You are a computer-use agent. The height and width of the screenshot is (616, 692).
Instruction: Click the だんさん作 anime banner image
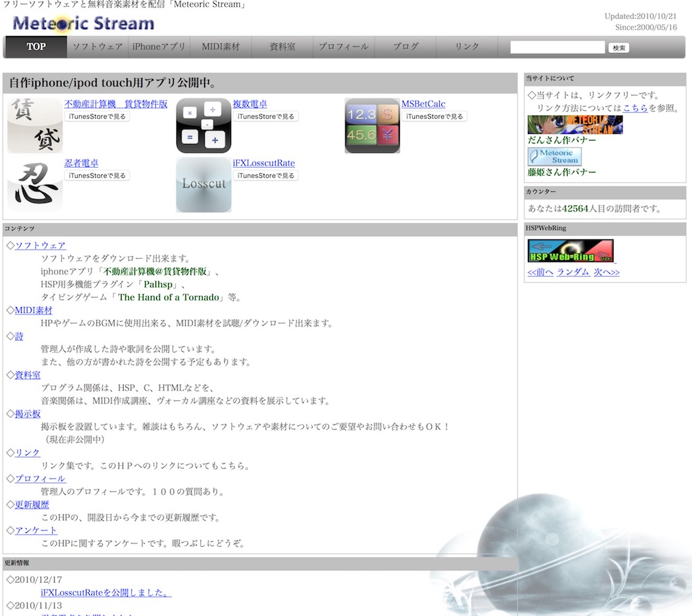[575, 124]
